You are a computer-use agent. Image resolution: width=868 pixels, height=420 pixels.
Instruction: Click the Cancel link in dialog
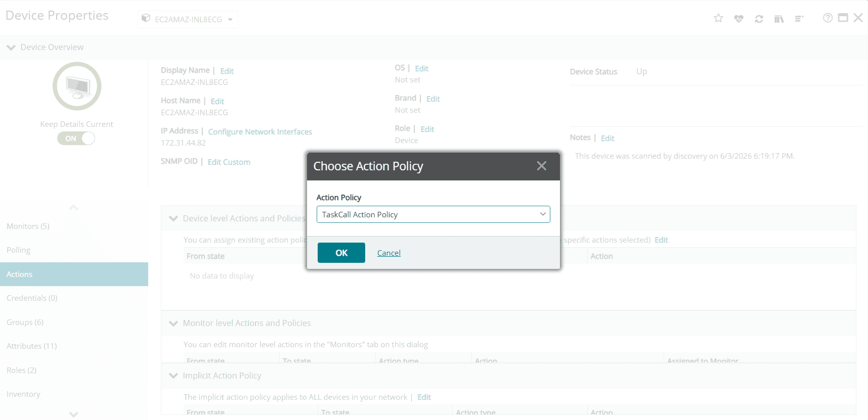coord(389,253)
